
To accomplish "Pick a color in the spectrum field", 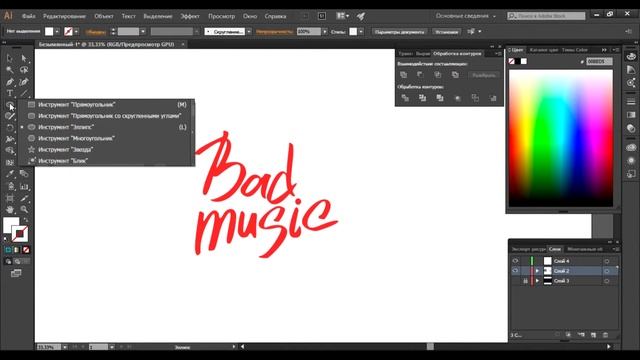I will point(561,138).
